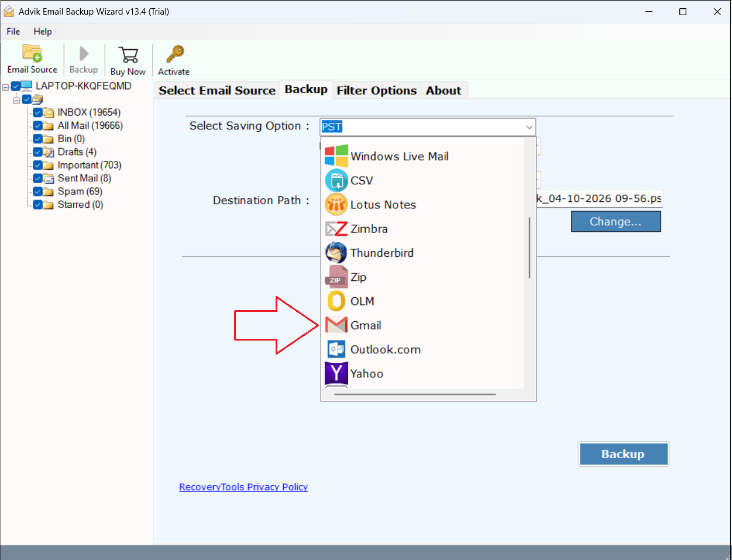Collapse the mailbox account tree node
This screenshot has height=560, width=732.
tap(16, 100)
